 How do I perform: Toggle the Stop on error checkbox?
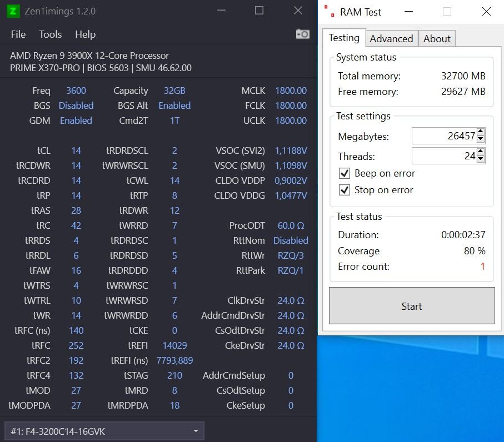pyautogui.click(x=345, y=190)
